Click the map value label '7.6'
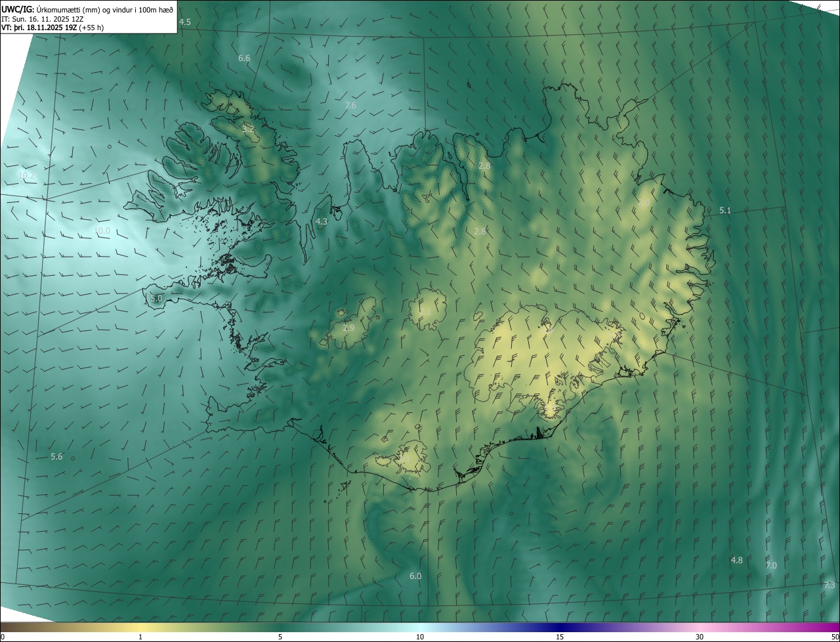The image size is (840, 642). [350, 105]
